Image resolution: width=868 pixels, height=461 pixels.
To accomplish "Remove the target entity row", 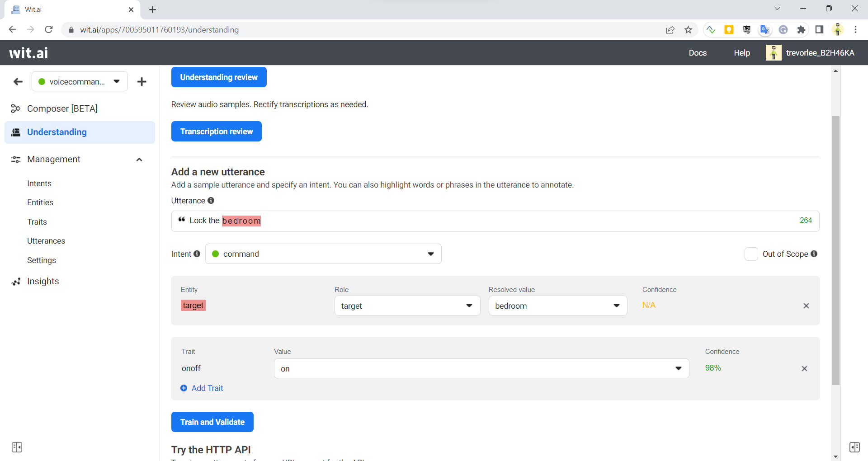I will 806,306.
